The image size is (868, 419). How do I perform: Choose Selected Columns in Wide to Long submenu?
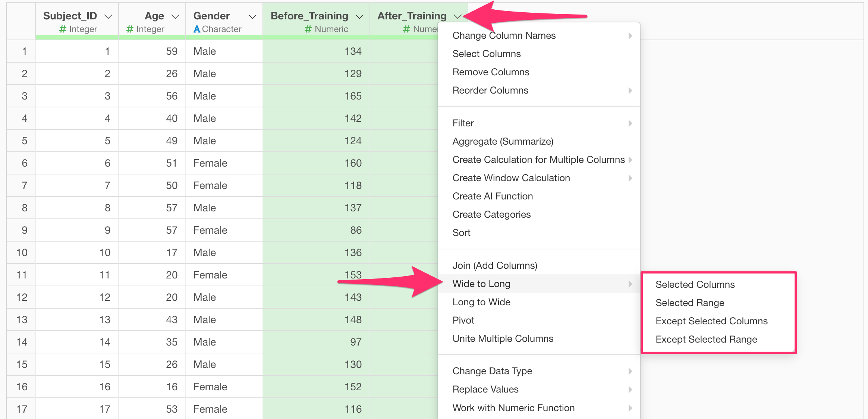coord(695,284)
